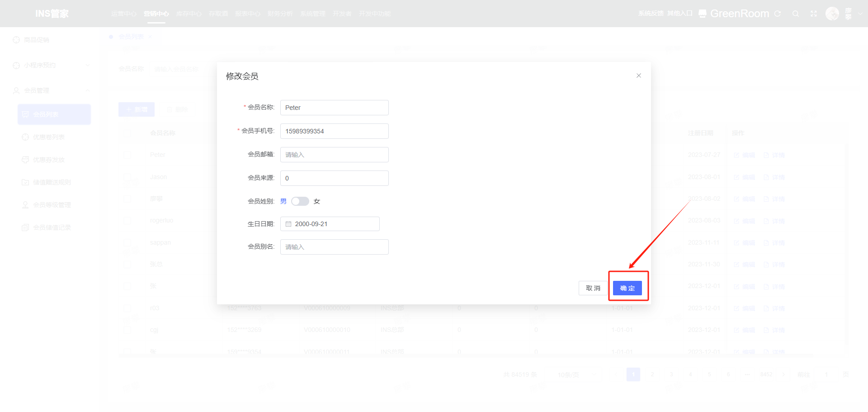This screenshot has width=868, height=412.
Task: Go to previous page arrow
Action: (x=615, y=374)
